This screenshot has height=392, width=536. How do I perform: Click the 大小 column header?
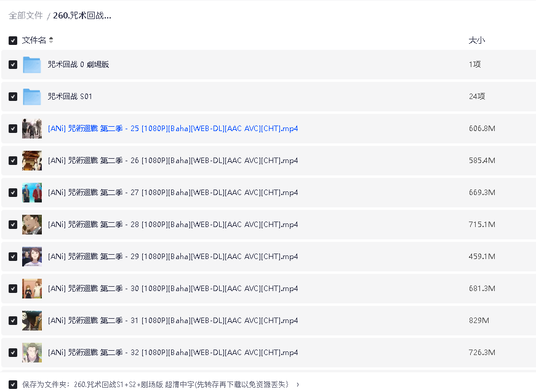click(x=476, y=41)
